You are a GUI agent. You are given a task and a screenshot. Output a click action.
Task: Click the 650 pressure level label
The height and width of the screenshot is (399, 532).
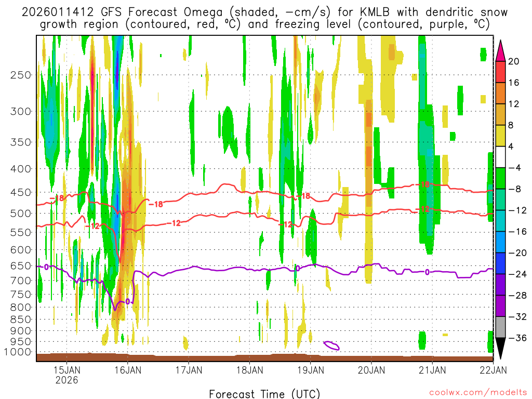[21, 266]
